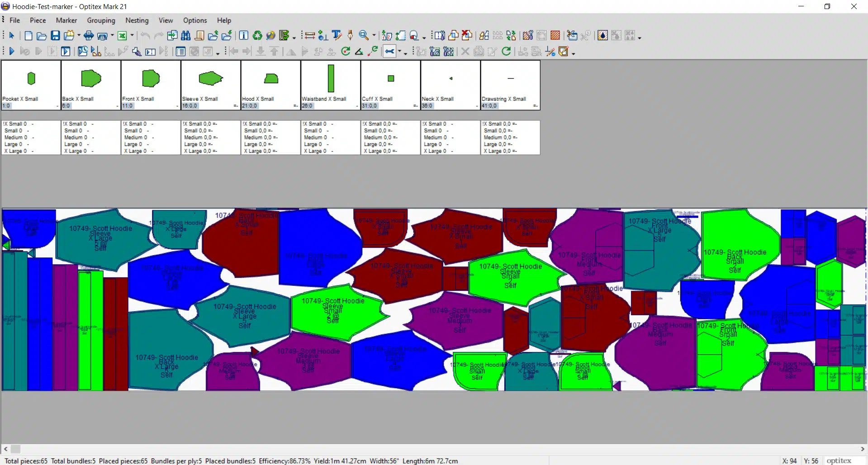This screenshot has height=465, width=868.
Task: Open the Marker menu
Action: coord(66,20)
